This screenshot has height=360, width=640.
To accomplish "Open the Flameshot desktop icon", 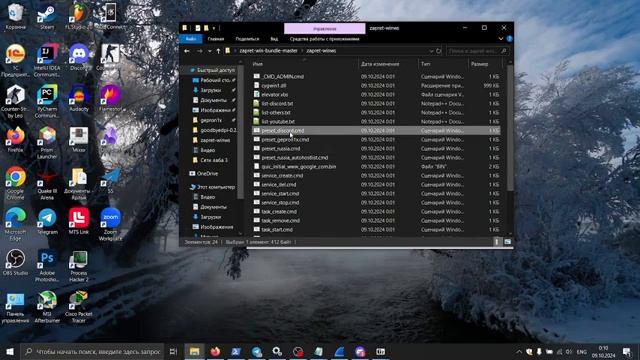I will [111, 98].
